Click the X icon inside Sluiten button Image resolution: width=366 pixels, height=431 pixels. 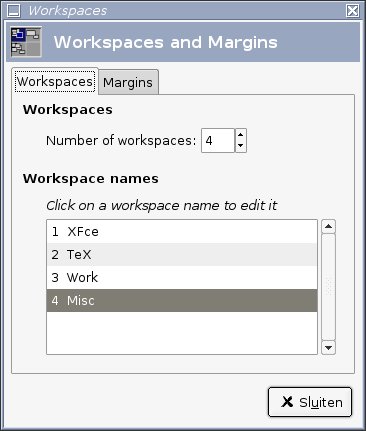[287, 402]
